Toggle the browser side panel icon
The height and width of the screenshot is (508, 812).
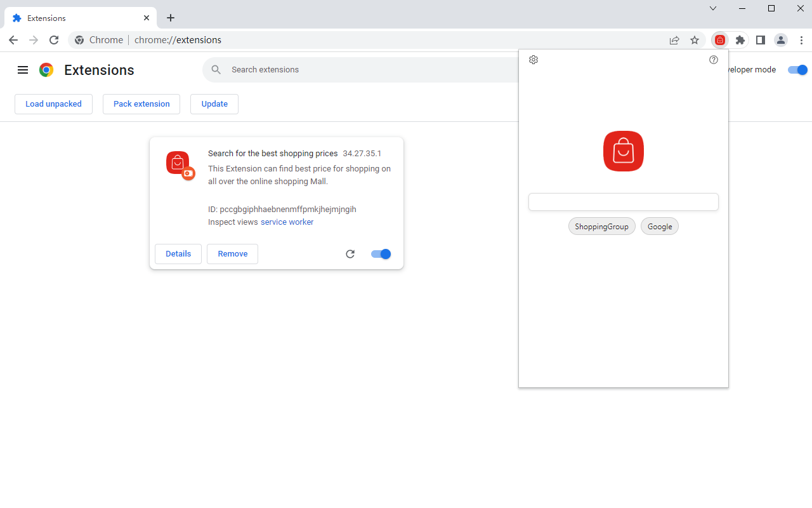point(761,40)
